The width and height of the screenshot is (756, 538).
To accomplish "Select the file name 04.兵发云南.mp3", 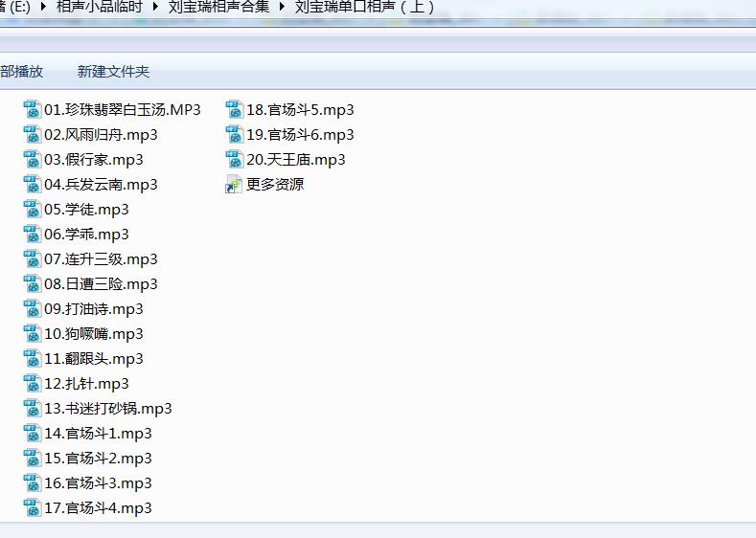I will pos(101,185).
